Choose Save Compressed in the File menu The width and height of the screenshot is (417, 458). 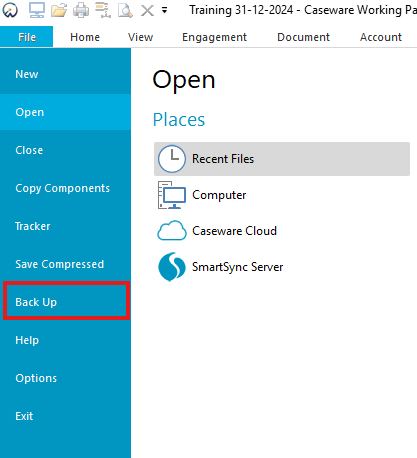tap(65, 264)
